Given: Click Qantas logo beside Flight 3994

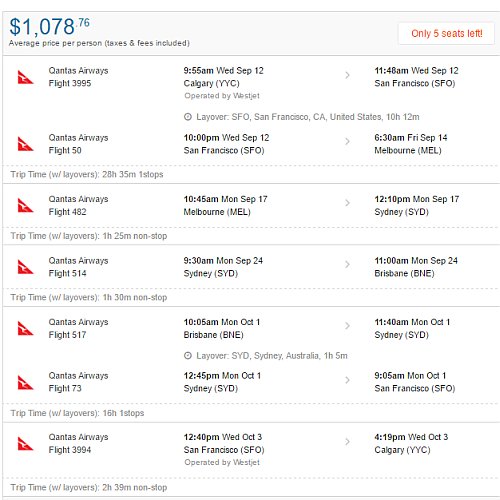Looking at the screenshot, I should pos(25,443).
